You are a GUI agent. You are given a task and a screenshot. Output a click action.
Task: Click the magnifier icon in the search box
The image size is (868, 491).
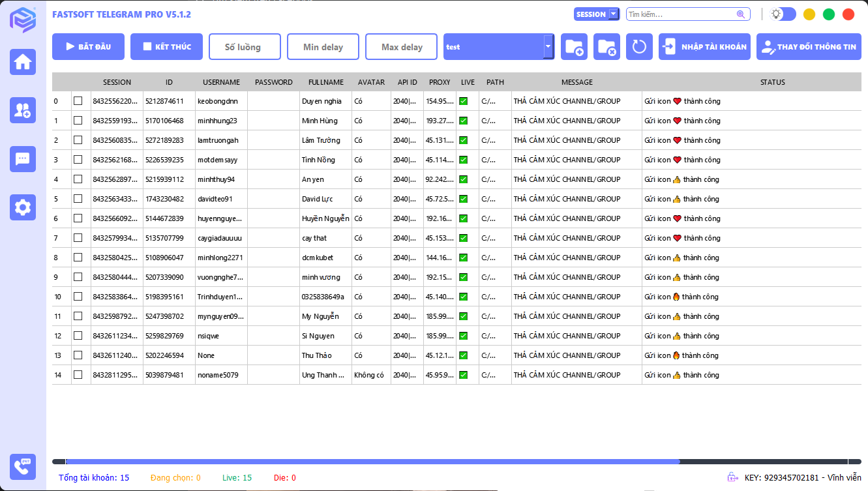point(740,13)
